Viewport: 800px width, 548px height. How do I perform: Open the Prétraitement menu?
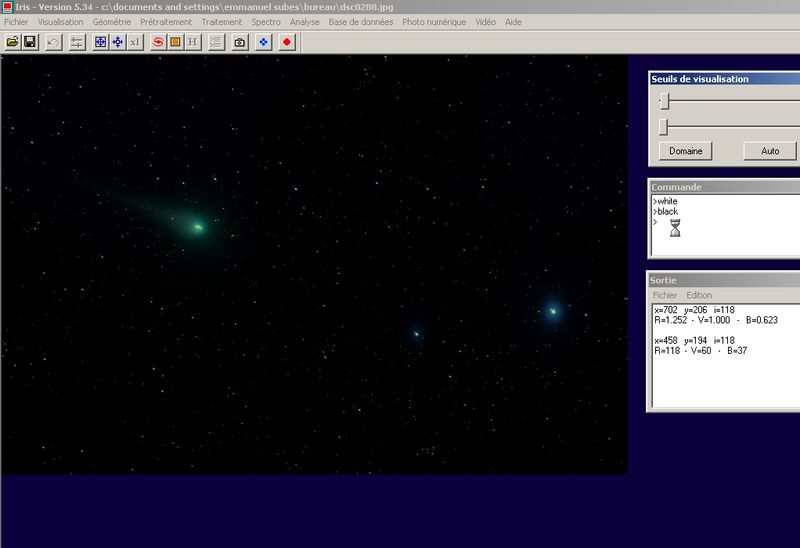(x=166, y=22)
